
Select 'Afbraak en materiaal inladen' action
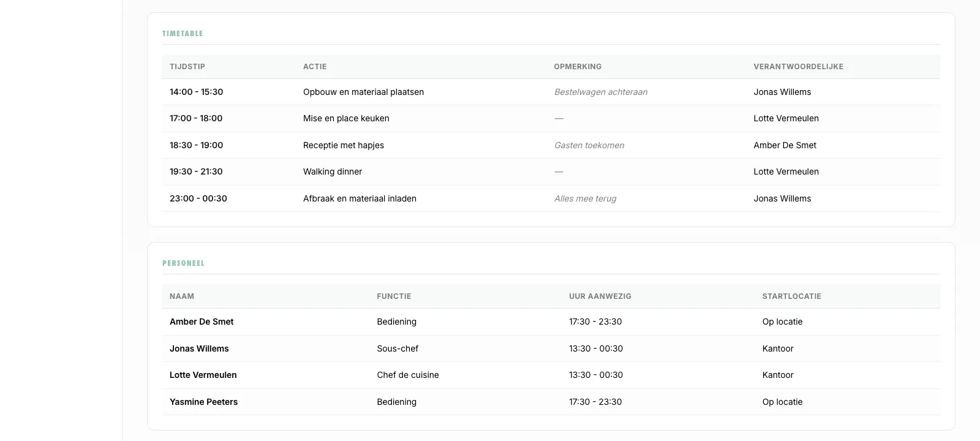point(360,198)
